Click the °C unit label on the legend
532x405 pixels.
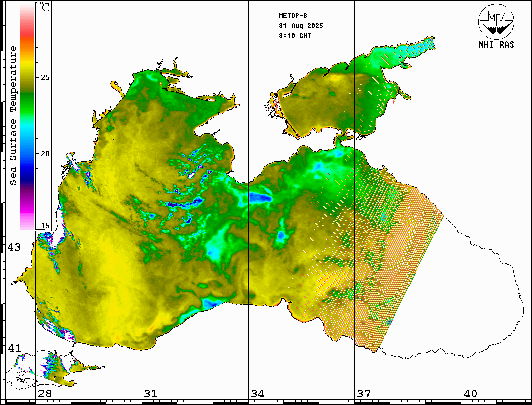45,7
